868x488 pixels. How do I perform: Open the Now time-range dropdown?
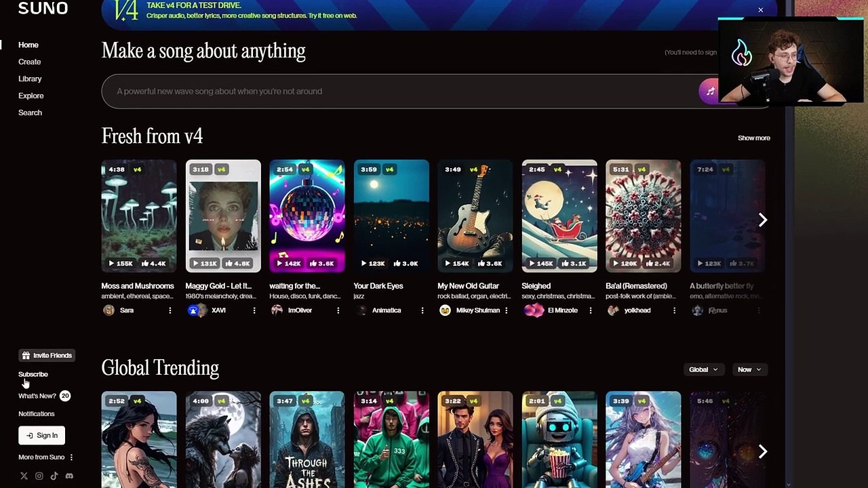[749, 369]
